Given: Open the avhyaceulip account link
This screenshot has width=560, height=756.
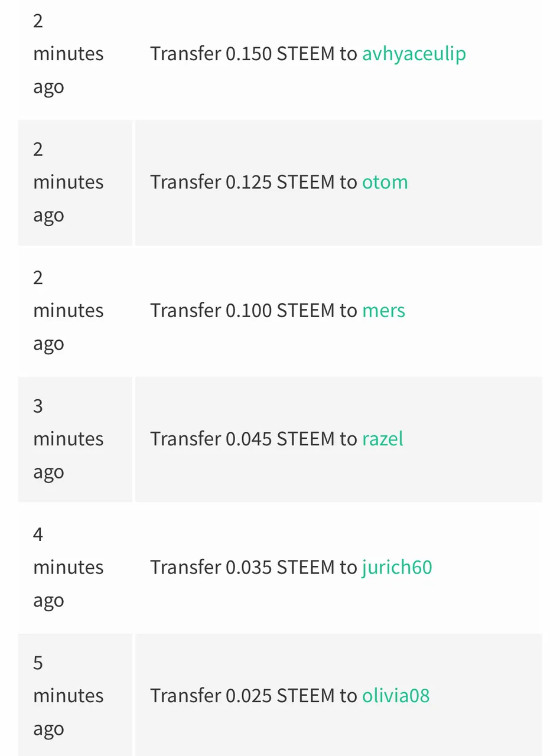Looking at the screenshot, I should pyautogui.click(x=414, y=54).
